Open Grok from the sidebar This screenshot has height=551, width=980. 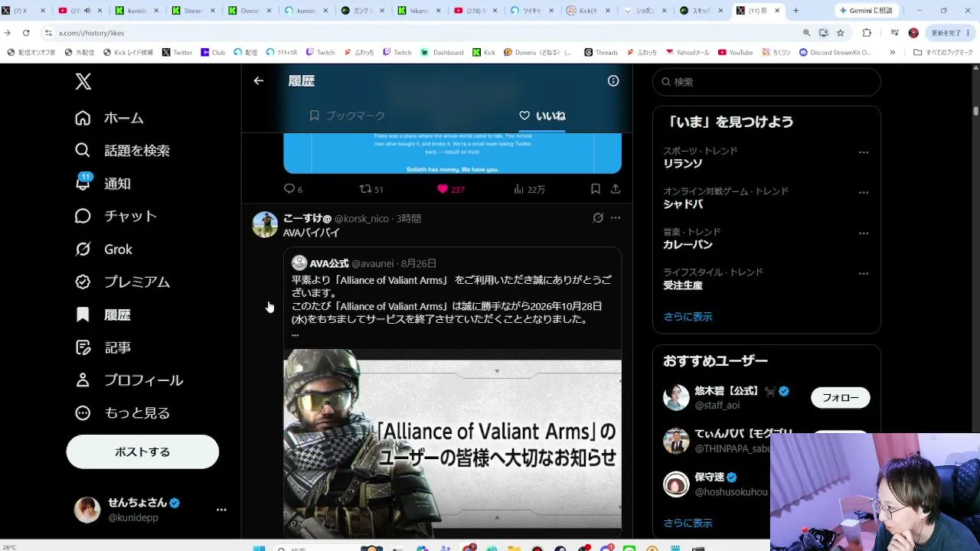tap(103, 249)
